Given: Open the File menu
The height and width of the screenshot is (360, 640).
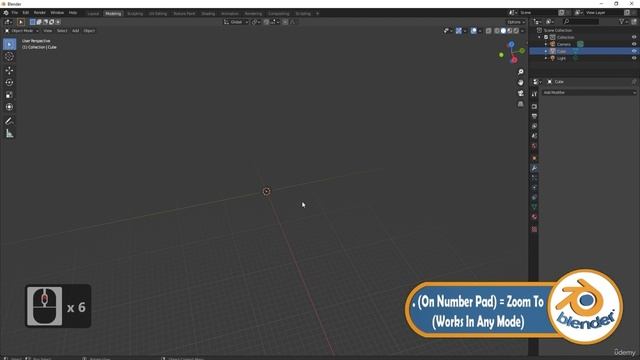Looking at the screenshot, I should pyautogui.click(x=15, y=13).
